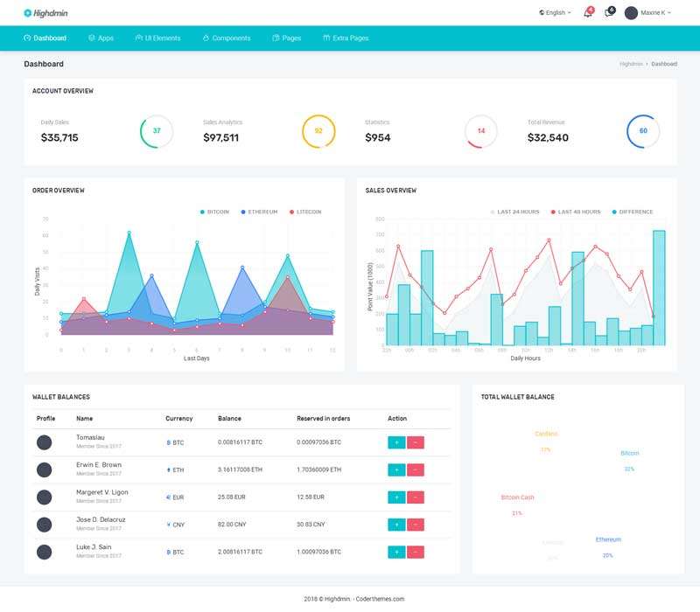The height and width of the screenshot is (612, 700).
Task: Click Margeret V. Ligon's profile picture
Action: (x=45, y=497)
